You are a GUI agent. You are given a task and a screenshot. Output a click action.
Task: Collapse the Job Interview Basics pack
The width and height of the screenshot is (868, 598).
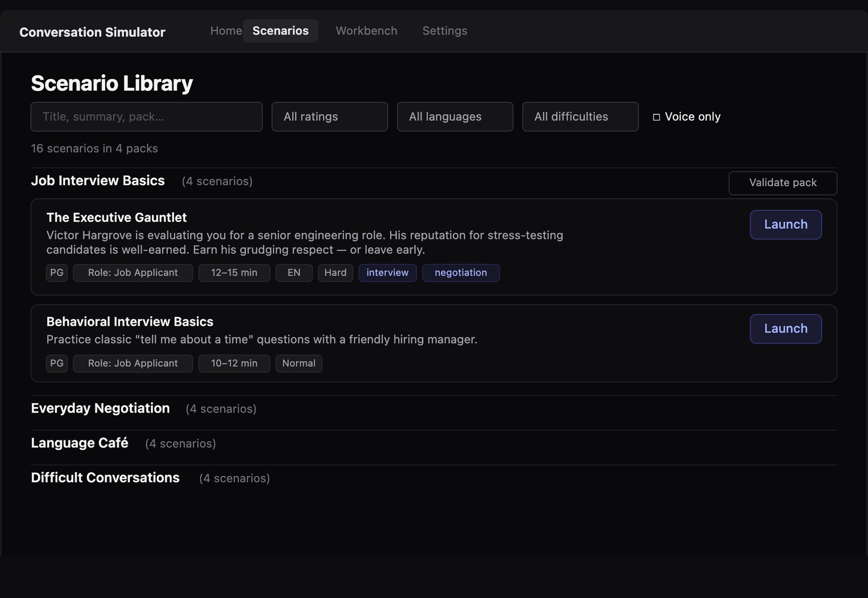[x=98, y=181]
